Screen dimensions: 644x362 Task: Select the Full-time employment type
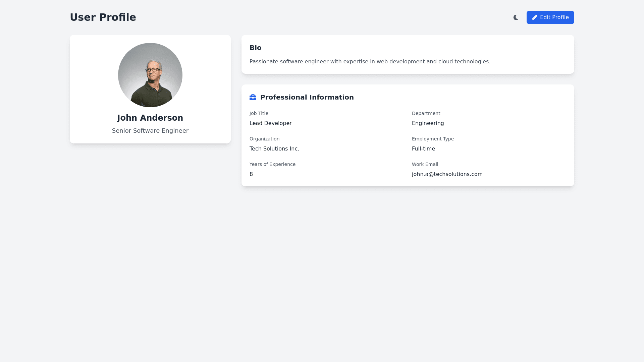(423, 148)
